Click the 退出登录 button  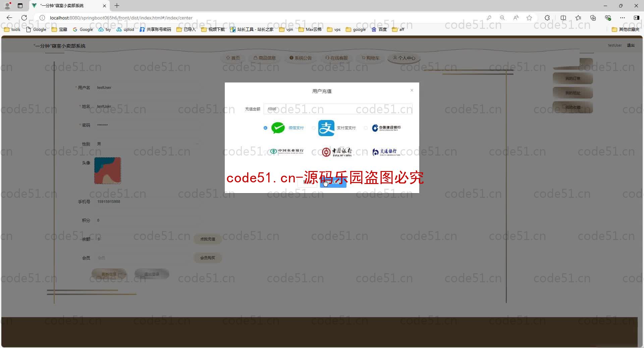[152, 274]
